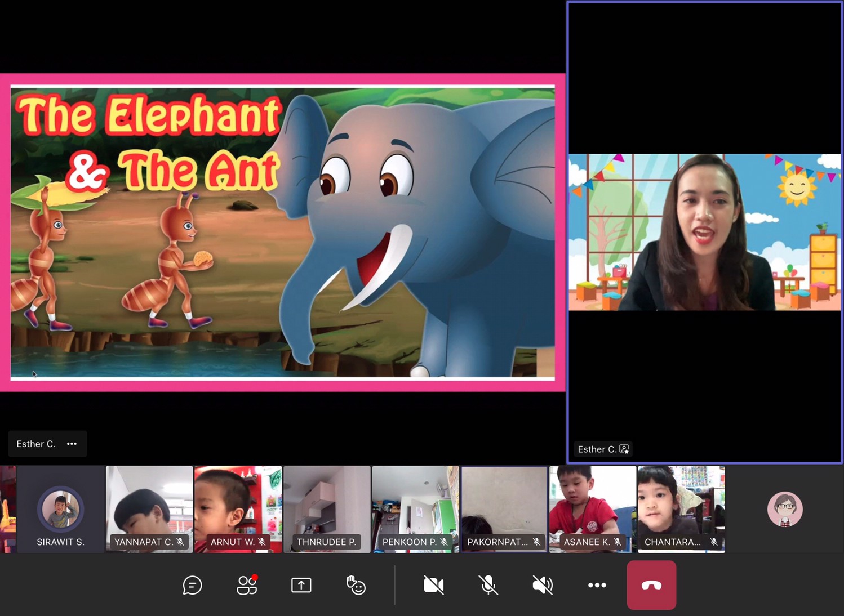The height and width of the screenshot is (616, 844).
Task: Click the shared Elephant & Ant presentation
Action: click(283, 232)
